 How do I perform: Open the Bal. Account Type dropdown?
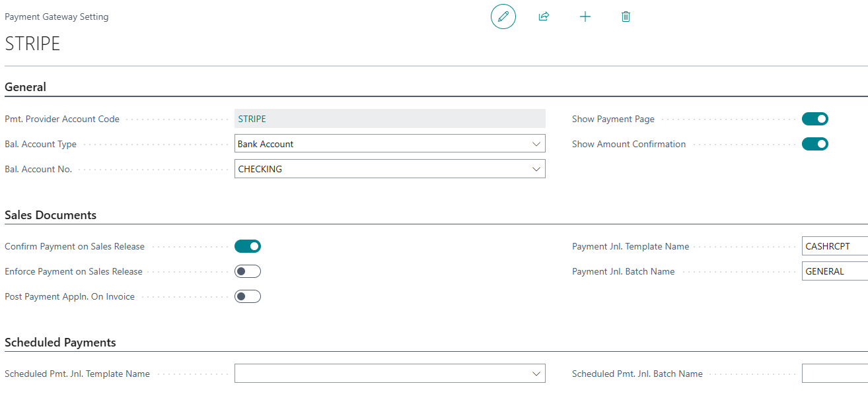(x=536, y=144)
